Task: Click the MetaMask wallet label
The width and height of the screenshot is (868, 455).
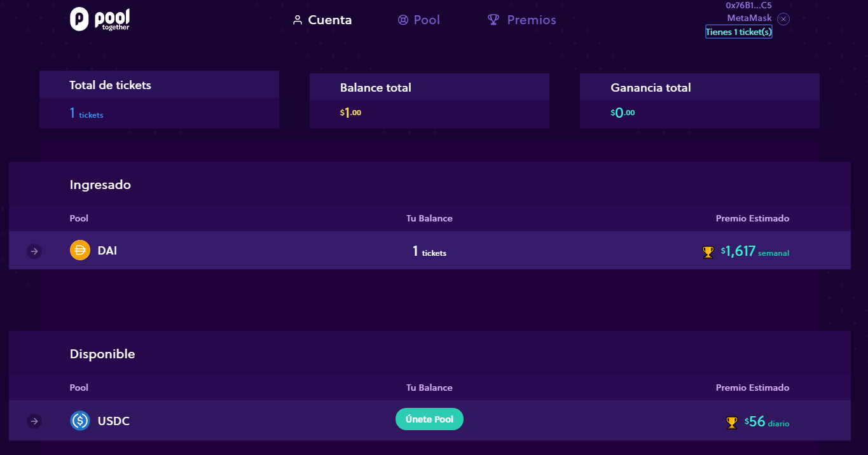Action: (749, 18)
